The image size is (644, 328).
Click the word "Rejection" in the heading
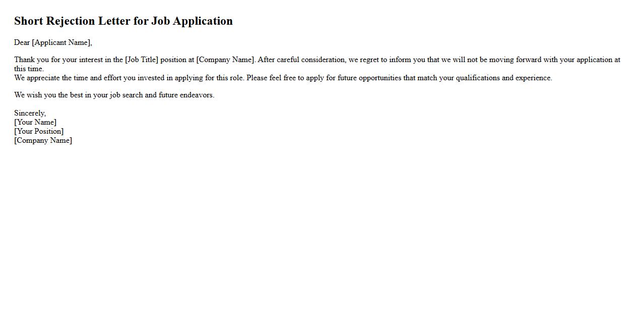(70, 21)
